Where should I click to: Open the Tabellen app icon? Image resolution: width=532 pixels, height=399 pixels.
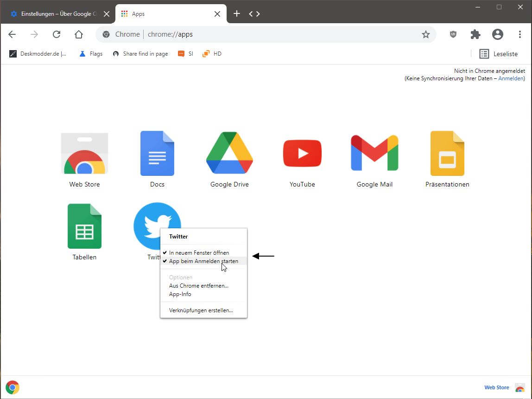click(84, 226)
